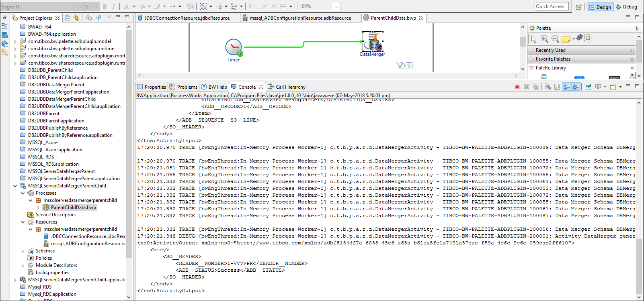Click Remove All Terminated Launches double-X icon
644x301 pixels.
pyautogui.click(x=535, y=87)
